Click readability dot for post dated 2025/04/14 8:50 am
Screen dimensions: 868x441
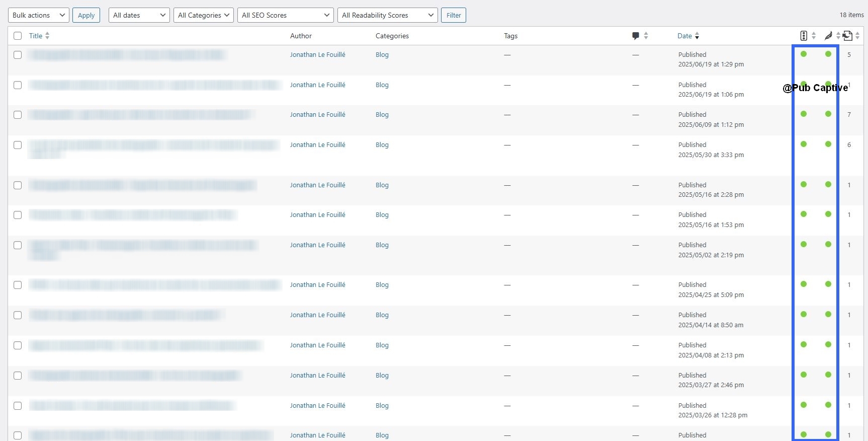pyautogui.click(x=828, y=314)
